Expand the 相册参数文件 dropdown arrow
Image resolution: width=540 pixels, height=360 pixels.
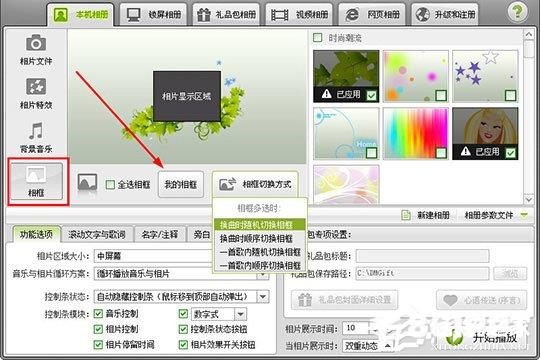tap(524, 216)
